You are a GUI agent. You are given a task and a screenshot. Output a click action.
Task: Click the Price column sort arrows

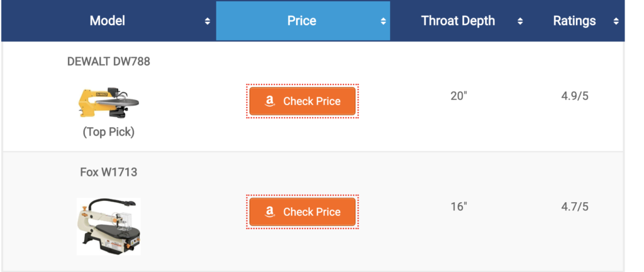[x=382, y=21]
